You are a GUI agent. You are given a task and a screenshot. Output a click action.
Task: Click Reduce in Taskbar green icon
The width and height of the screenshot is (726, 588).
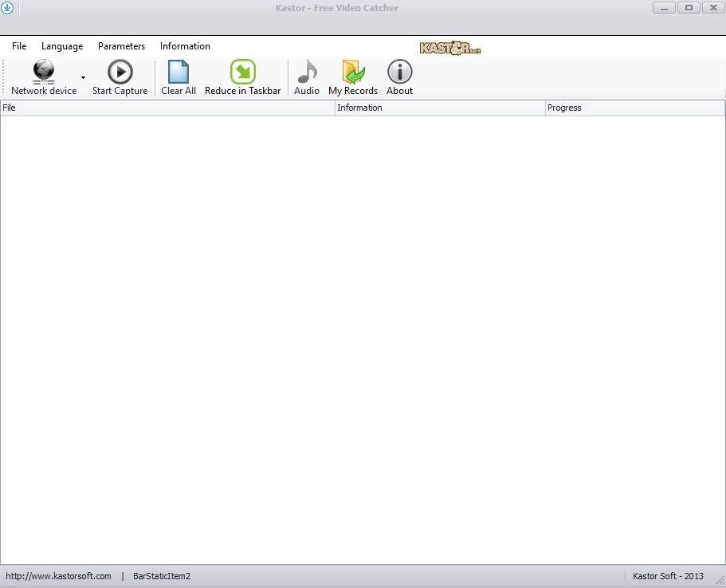pos(242,73)
